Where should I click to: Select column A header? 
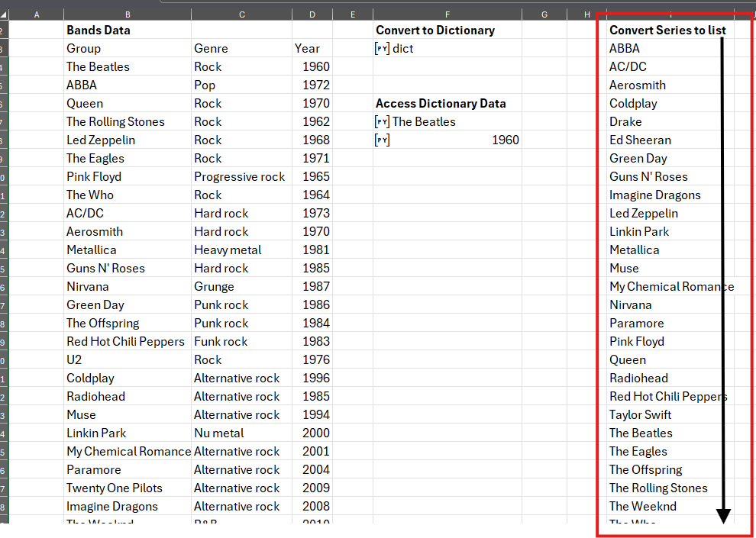(x=37, y=15)
